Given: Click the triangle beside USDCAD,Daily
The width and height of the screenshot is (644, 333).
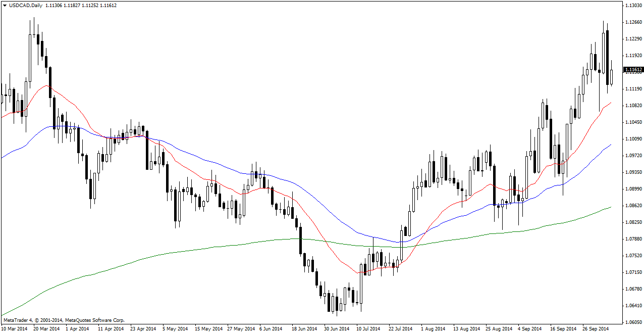Looking at the screenshot, I should [x=5, y=5].
